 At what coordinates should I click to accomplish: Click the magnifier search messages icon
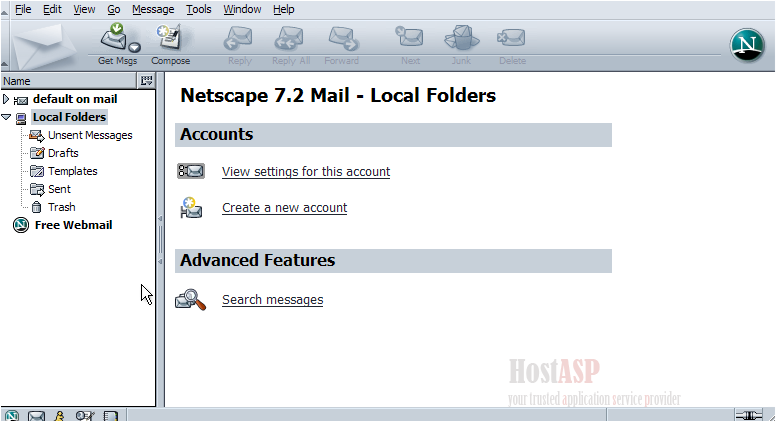(x=191, y=300)
